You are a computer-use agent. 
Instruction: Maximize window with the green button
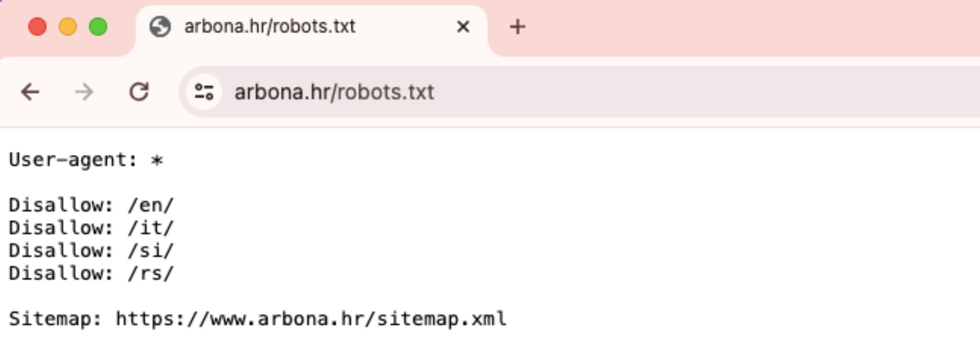pos(98,27)
